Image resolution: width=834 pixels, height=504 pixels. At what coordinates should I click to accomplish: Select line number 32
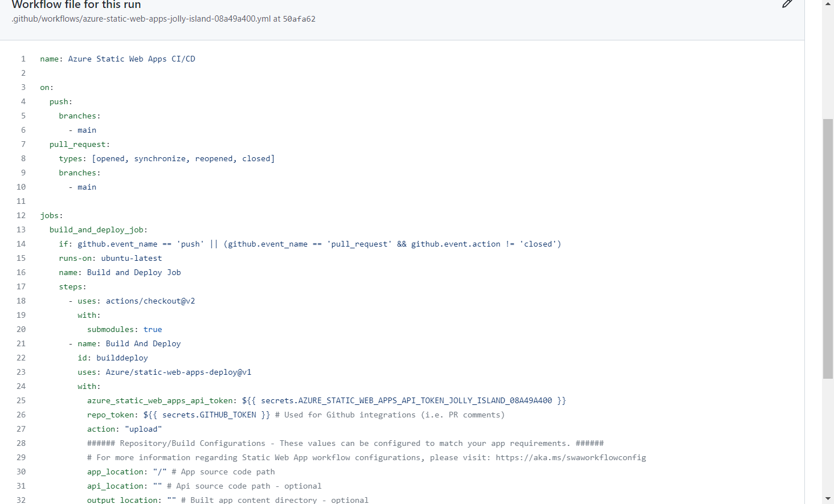point(21,500)
